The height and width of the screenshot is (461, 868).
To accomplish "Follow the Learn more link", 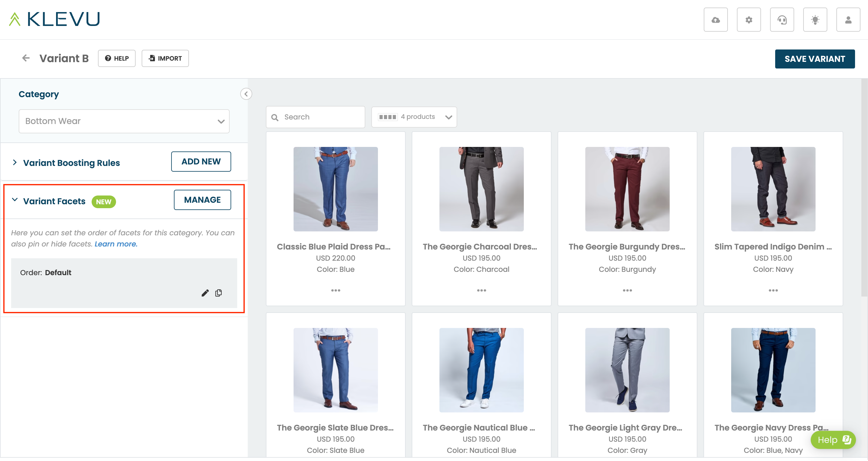I will (x=116, y=244).
